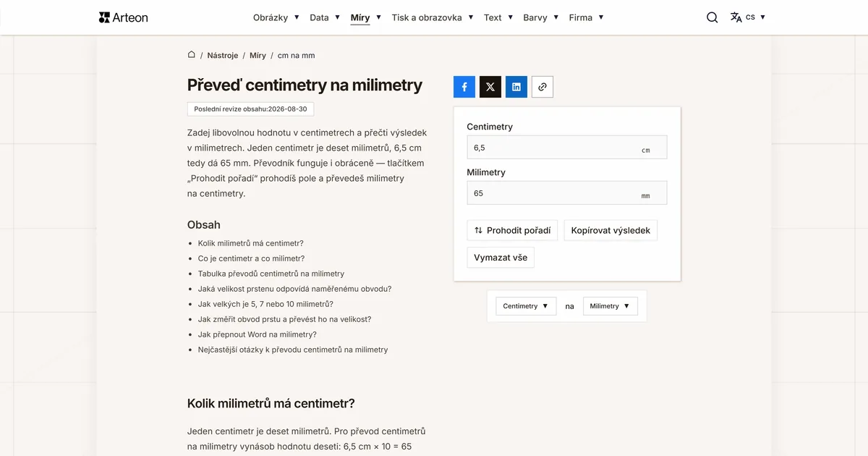The height and width of the screenshot is (456, 868).
Task: Click the Převeď centimetry na milimetry heading
Action: (305, 85)
